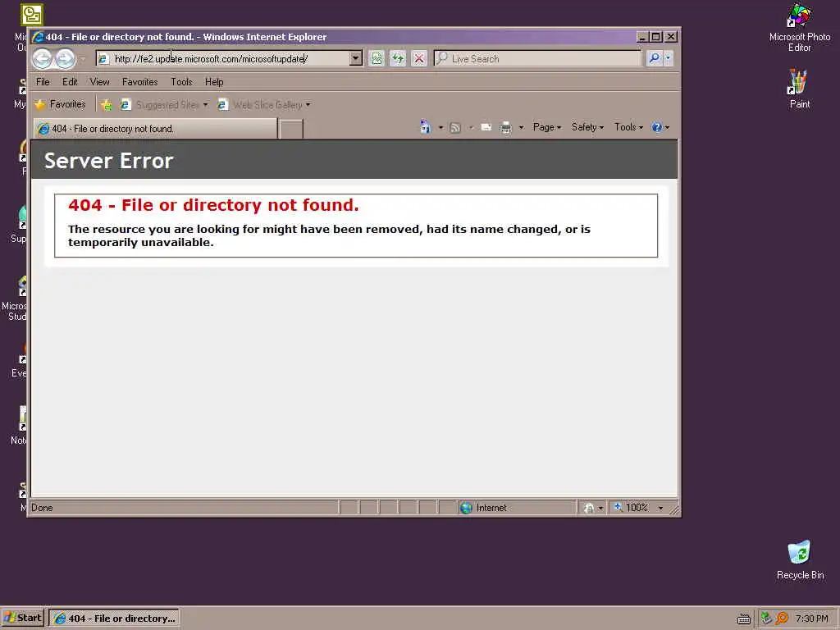Image resolution: width=840 pixels, height=630 pixels.
Task: Open the Web Slice Gallery dropdown
Action: (264, 105)
